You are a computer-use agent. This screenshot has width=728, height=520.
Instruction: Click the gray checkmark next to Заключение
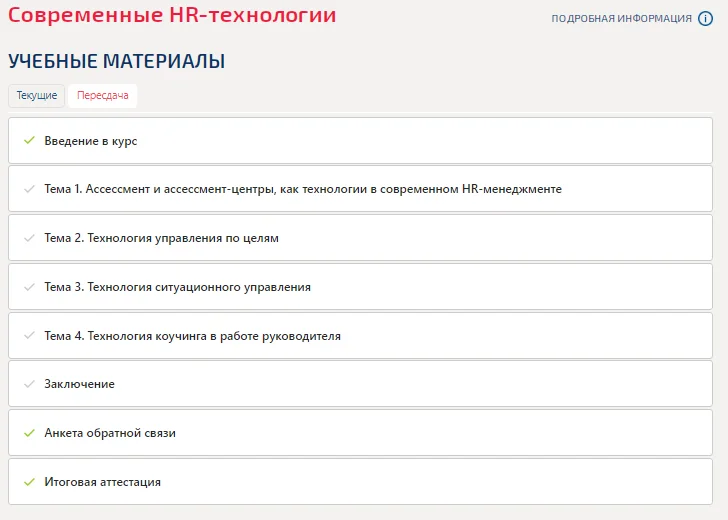click(x=29, y=384)
